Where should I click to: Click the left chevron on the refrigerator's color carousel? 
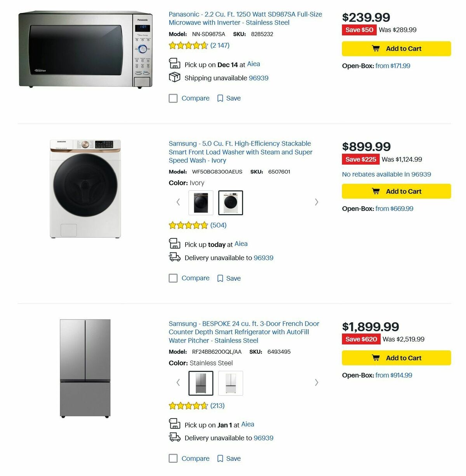(178, 382)
